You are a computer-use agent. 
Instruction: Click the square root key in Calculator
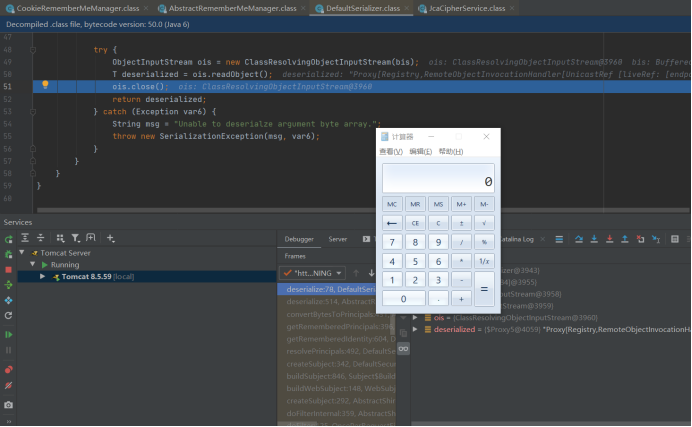pyautogui.click(x=484, y=223)
